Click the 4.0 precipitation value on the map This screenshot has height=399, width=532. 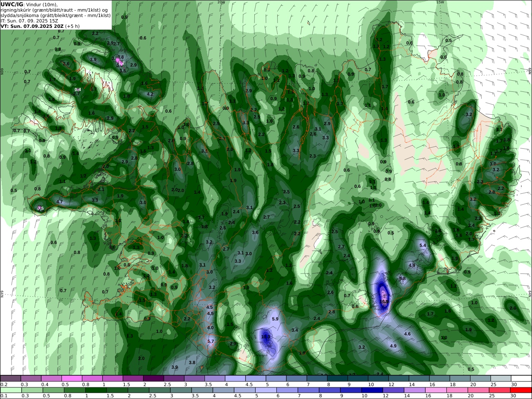click(x=210, y=328)
